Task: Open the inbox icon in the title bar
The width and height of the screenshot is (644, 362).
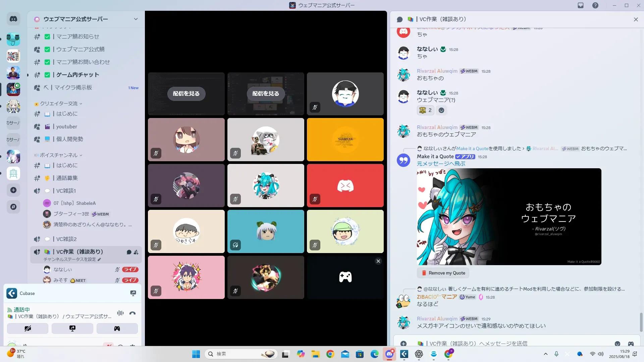Action: click(x=581, y=5)
